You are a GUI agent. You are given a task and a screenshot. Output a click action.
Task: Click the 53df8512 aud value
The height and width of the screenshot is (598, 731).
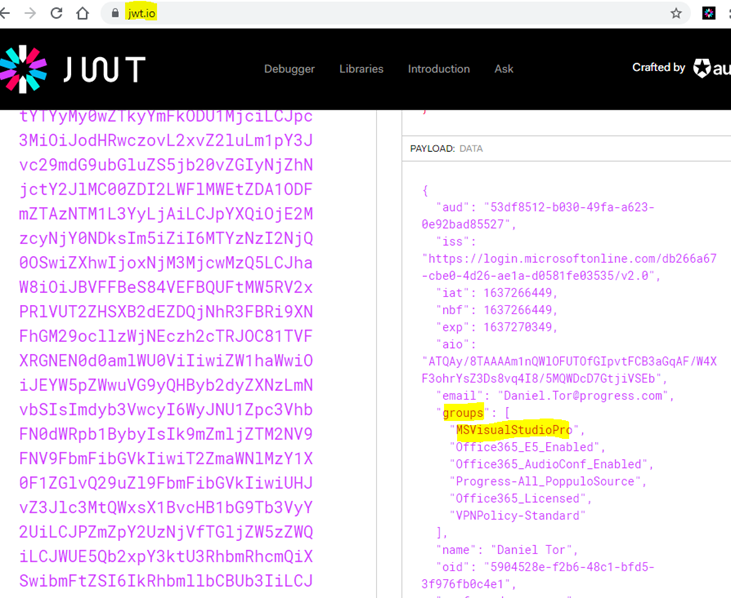click(x=538, y=216)
